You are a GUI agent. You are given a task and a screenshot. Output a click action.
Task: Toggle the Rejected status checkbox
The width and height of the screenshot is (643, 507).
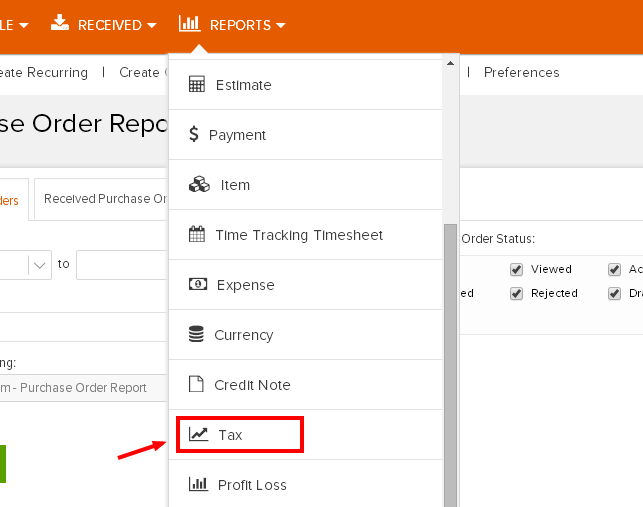[517, 293]
